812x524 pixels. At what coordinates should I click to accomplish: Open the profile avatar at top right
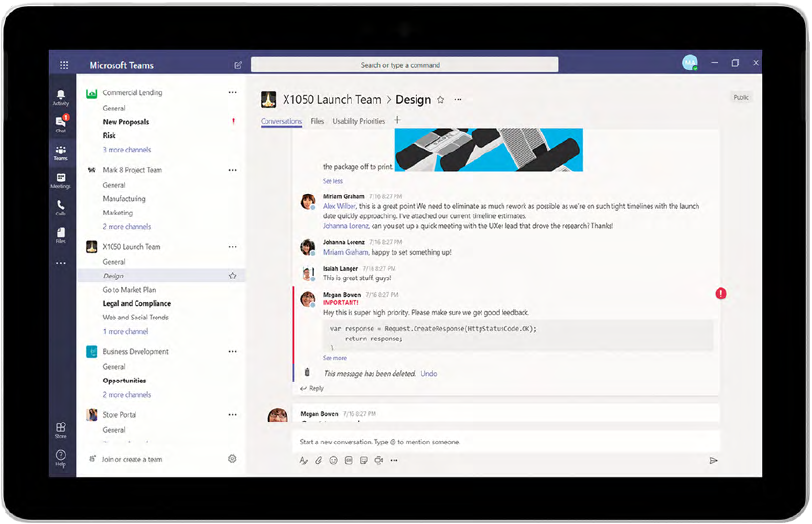(x=690, y=63)
